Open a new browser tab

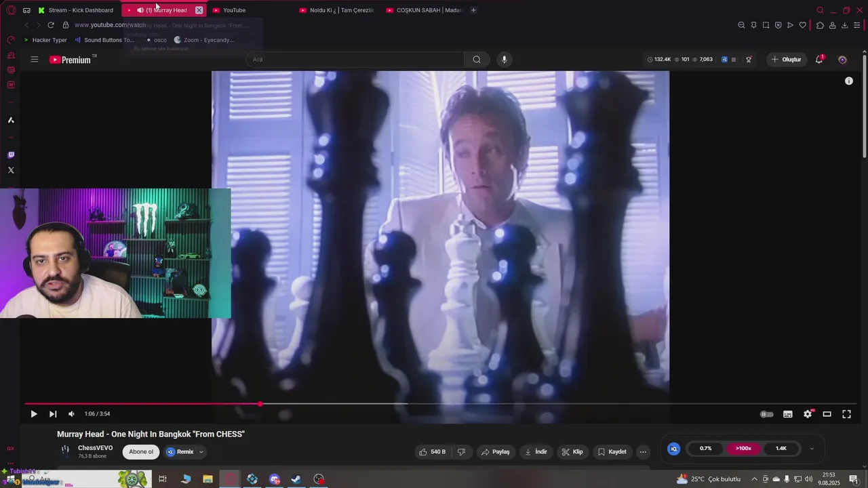(x=473, y=10)
